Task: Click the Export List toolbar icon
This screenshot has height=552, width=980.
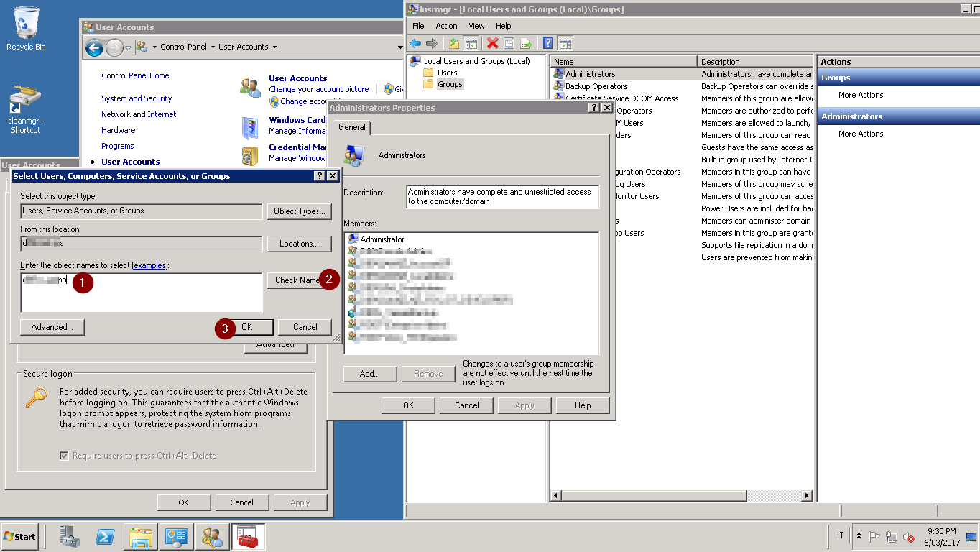Action: pyautogui.click(x=526, y=43)
